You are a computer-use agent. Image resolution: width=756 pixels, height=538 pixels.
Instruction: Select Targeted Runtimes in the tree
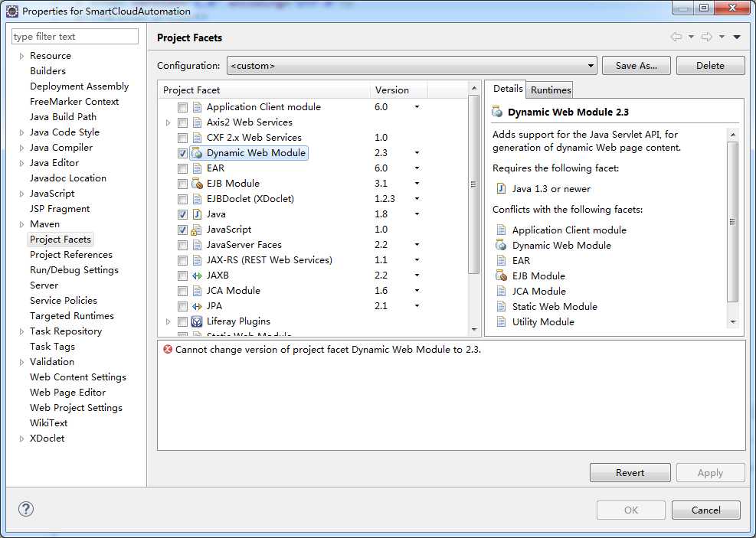click(x=72, y=316)
